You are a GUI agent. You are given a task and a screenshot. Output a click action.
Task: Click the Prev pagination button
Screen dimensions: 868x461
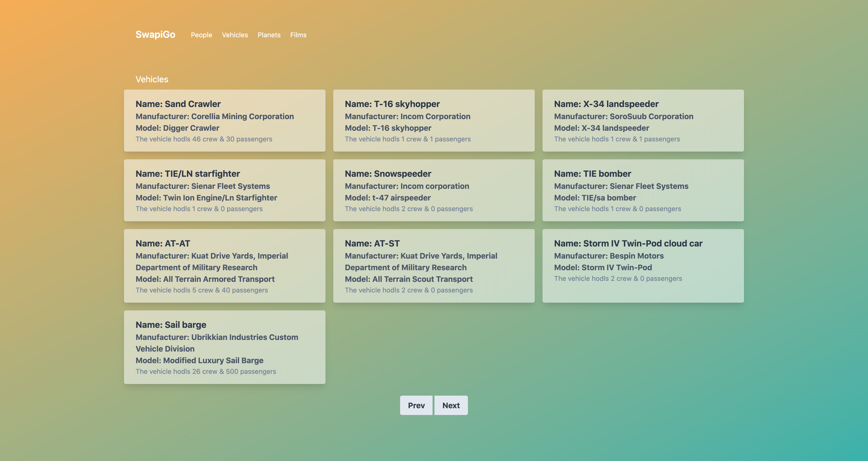point(416,405)
